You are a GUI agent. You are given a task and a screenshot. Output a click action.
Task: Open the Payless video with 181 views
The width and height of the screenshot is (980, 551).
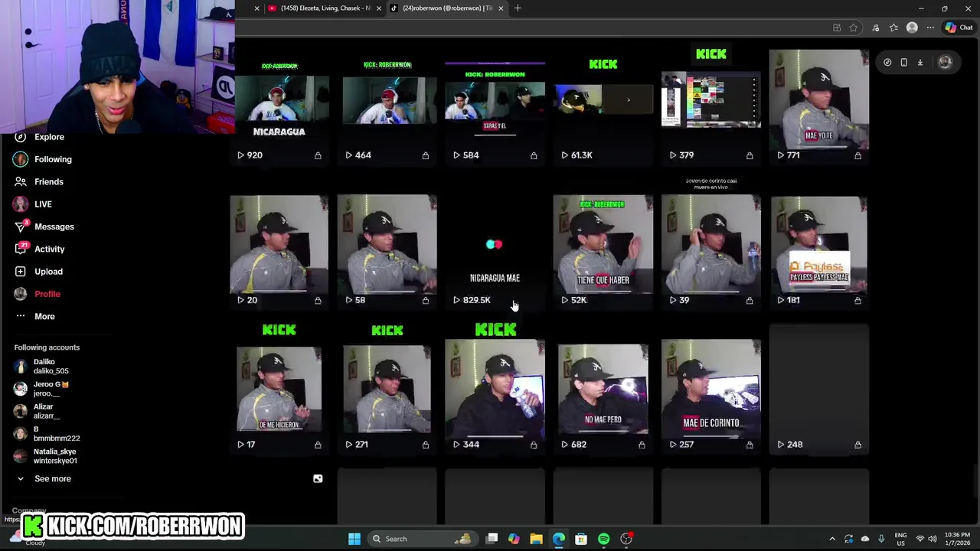click(819, 243)
